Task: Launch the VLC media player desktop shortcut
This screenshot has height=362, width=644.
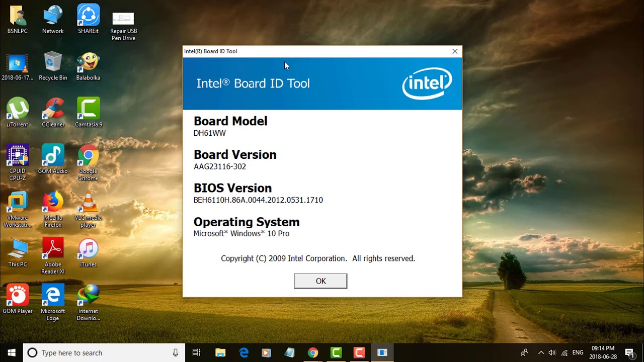Action: 88,210
